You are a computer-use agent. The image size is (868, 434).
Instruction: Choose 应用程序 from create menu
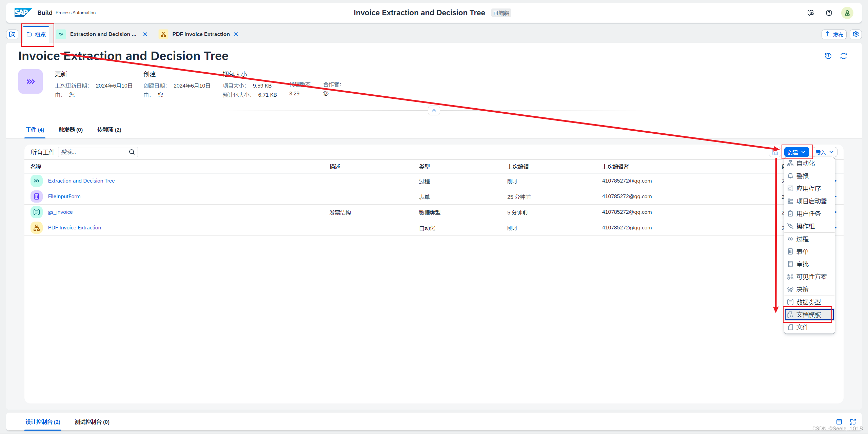(x=810, y=189)
